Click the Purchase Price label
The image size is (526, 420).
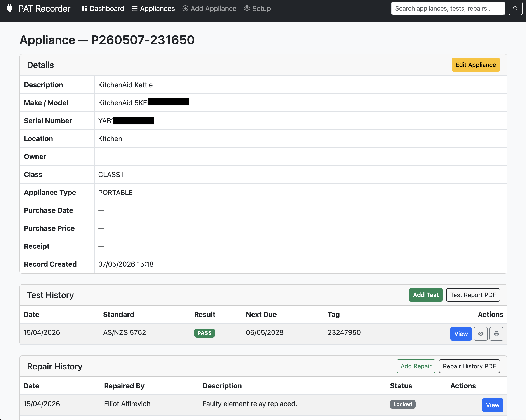click(49, 228)
